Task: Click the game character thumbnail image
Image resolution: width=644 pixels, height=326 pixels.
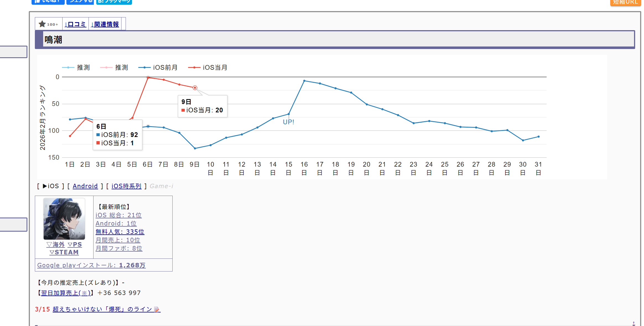Action: coord(64,219)
